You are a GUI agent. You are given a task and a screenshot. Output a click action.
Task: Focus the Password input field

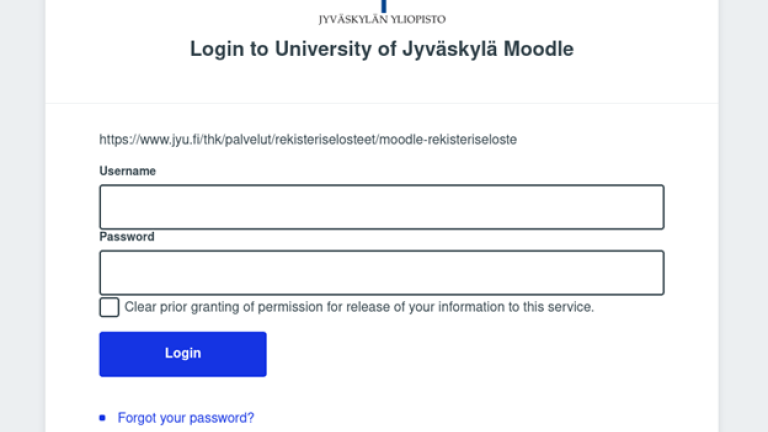coord(381,273)
